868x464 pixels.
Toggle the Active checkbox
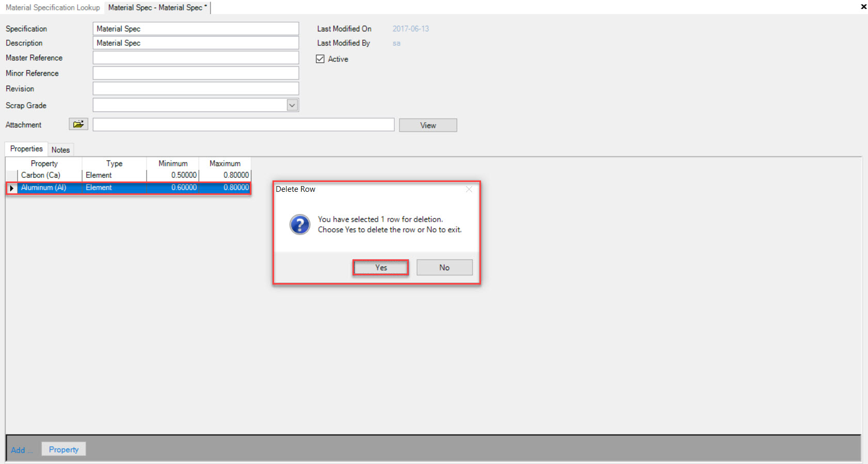tap(320, 59)
